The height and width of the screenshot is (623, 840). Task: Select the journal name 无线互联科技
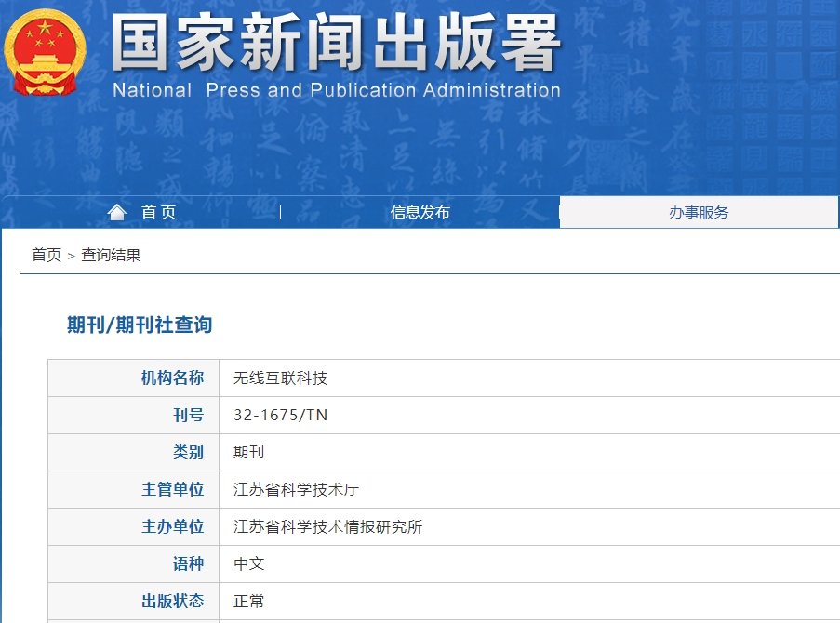(x=280, y=378)
